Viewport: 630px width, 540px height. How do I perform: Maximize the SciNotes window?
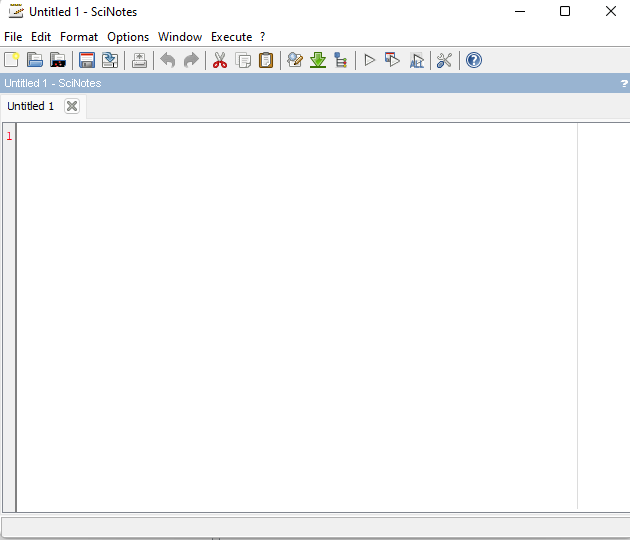click(565, 11)
